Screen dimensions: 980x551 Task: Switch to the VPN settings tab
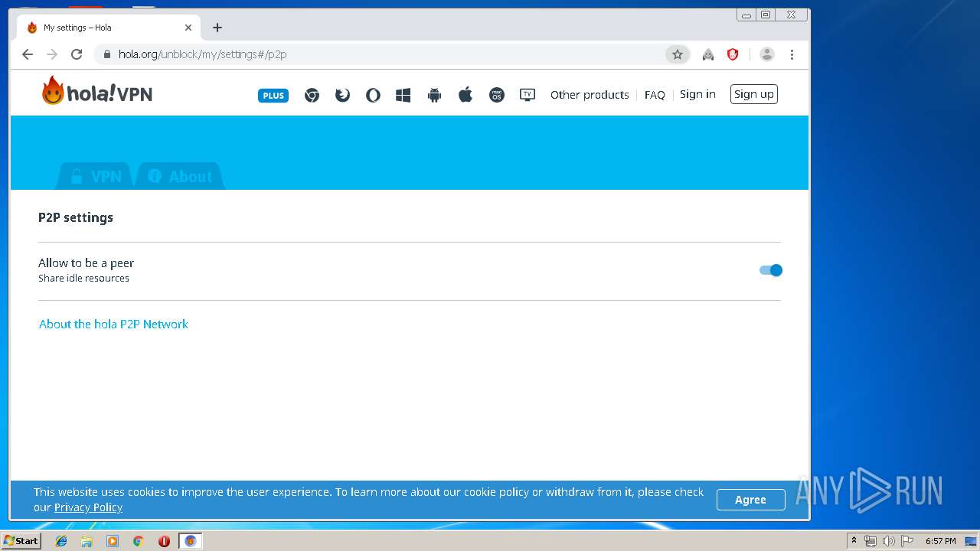pos(96,176)
